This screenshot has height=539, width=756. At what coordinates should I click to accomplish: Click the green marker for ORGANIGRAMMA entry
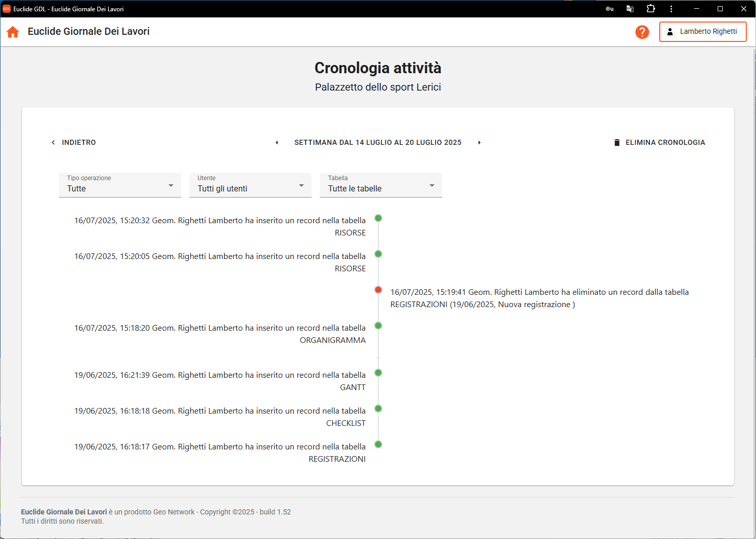[x=378, y=326]
